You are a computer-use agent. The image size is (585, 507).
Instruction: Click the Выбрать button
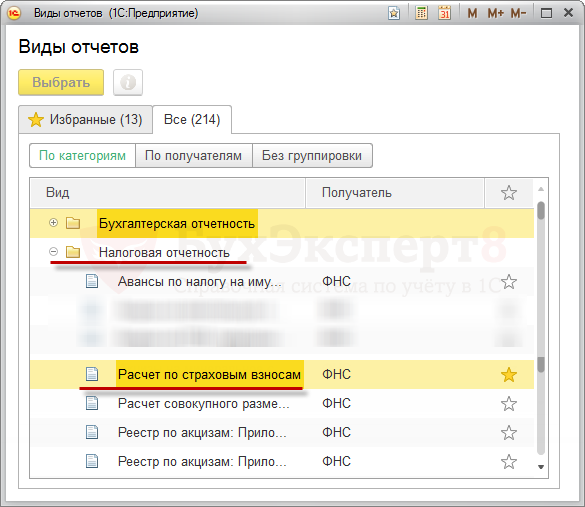(x=61, y=82)
